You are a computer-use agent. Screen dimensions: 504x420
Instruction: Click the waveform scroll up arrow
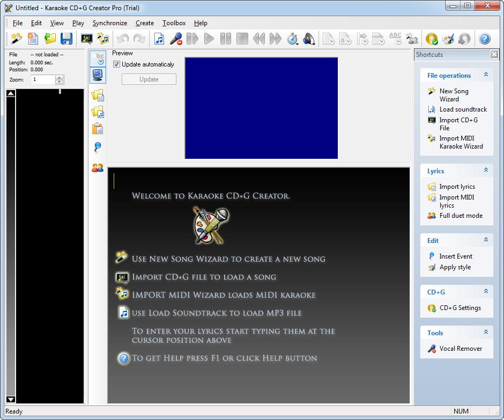coord(11,93)
